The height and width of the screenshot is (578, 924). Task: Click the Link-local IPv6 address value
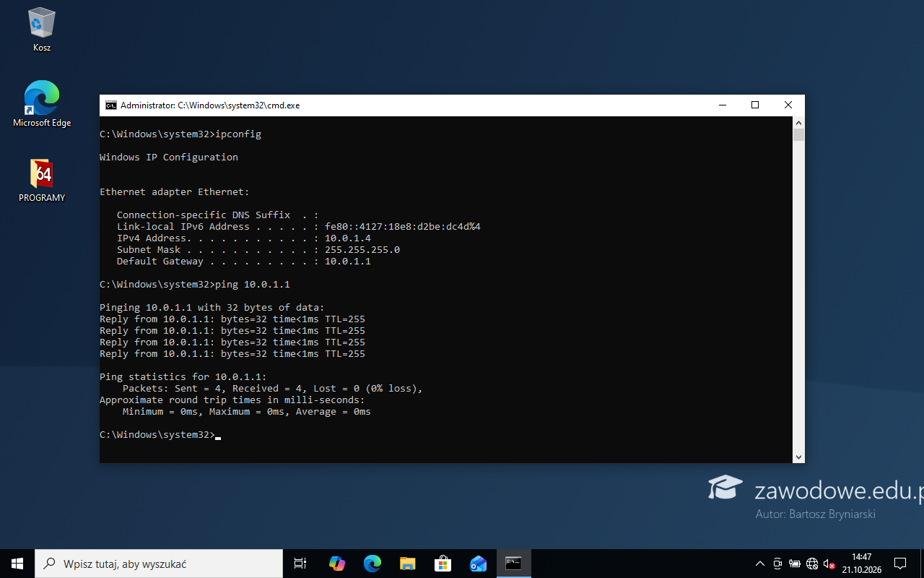tap(403, 227)
